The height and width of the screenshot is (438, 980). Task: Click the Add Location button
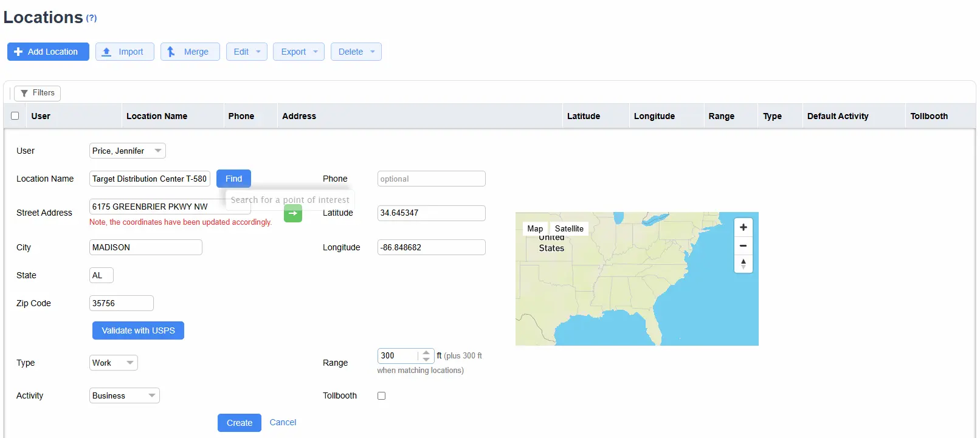pyautogui.click(x=48, y=52)
